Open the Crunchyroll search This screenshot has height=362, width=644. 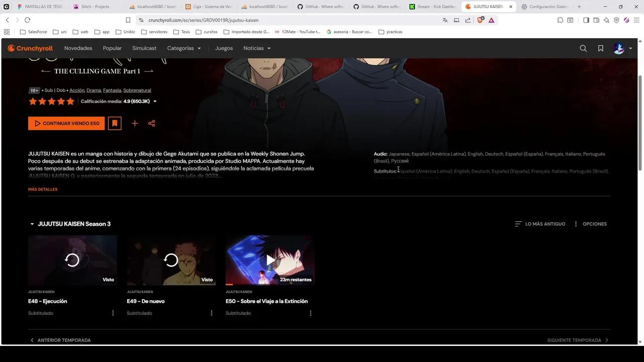(x=583, y=48)
